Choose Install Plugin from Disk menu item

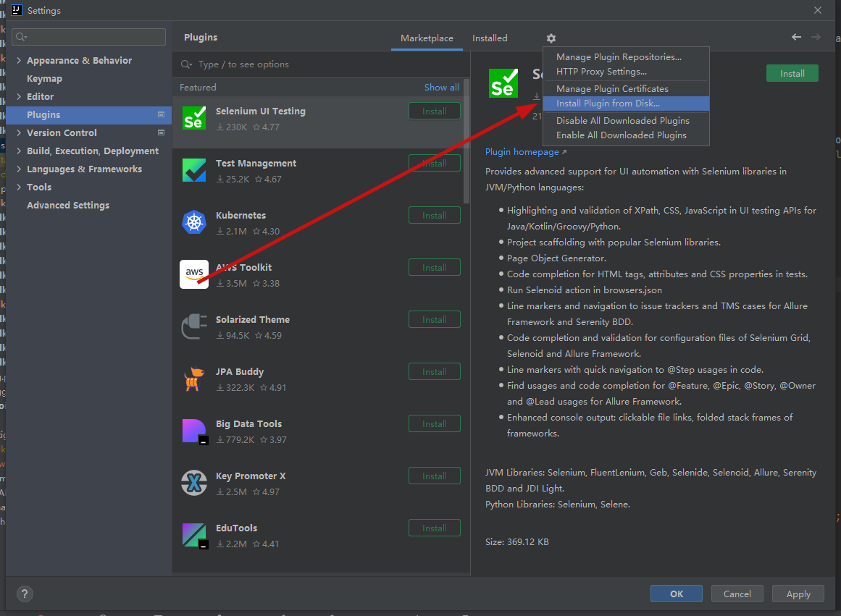626,104
